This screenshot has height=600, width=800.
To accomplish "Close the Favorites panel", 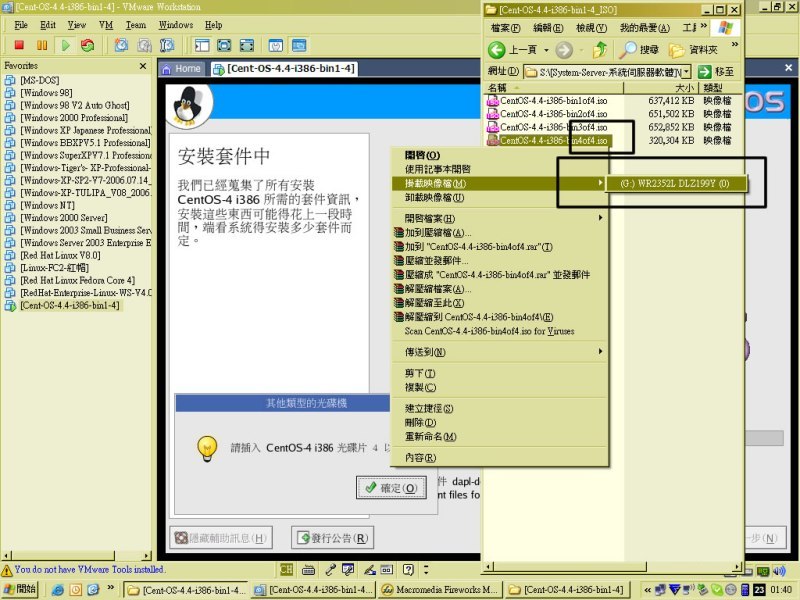I will [x=143, y=66].
